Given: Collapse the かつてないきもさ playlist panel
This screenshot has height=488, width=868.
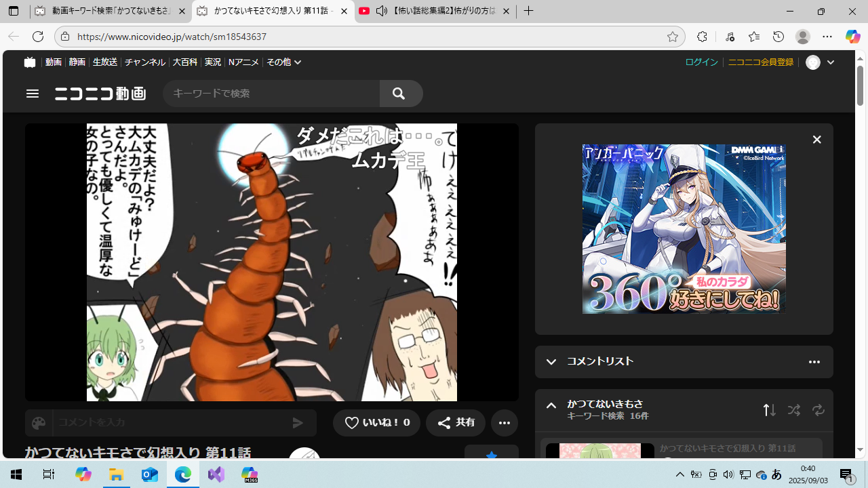Looking at the screenshot, I should click(x=551, y=406).
